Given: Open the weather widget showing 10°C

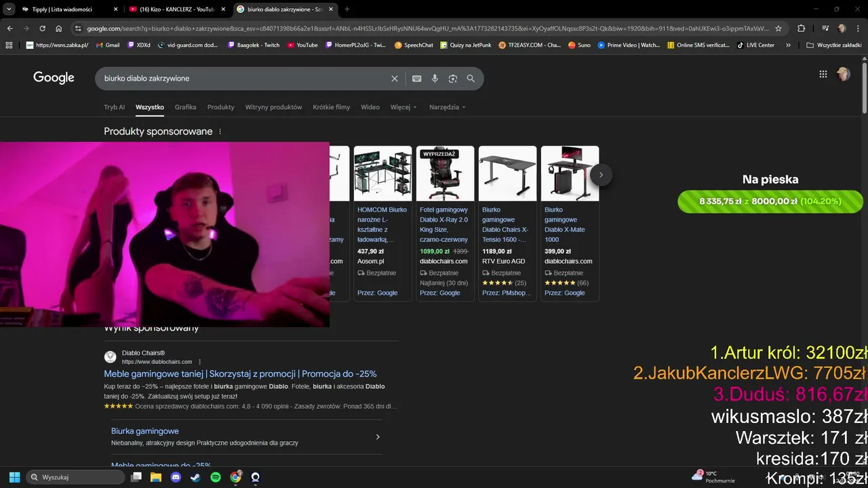Looking at the screenshot, I should pyautogui.click(x=713, y=476).
